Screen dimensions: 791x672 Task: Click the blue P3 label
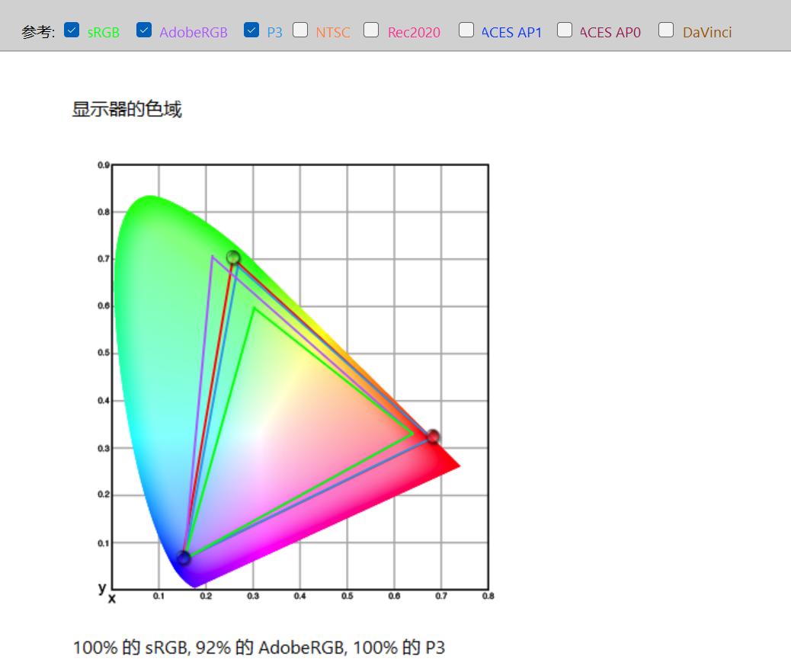(x=274, y=32)
